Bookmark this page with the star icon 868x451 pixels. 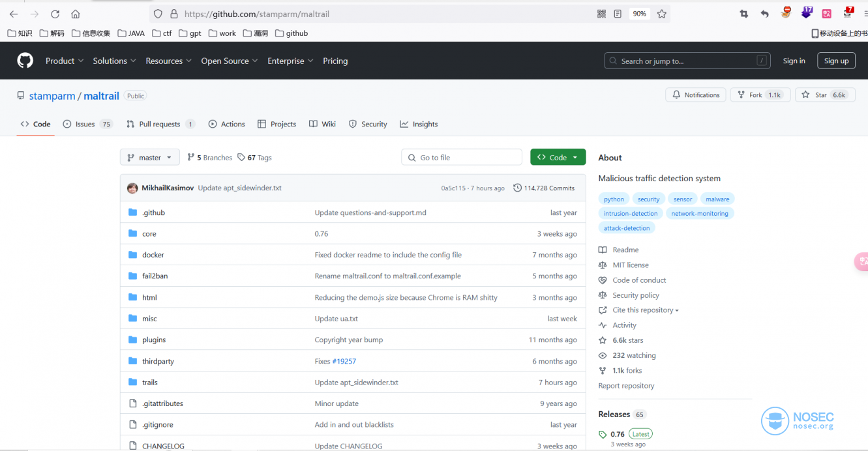click(662, 14)
